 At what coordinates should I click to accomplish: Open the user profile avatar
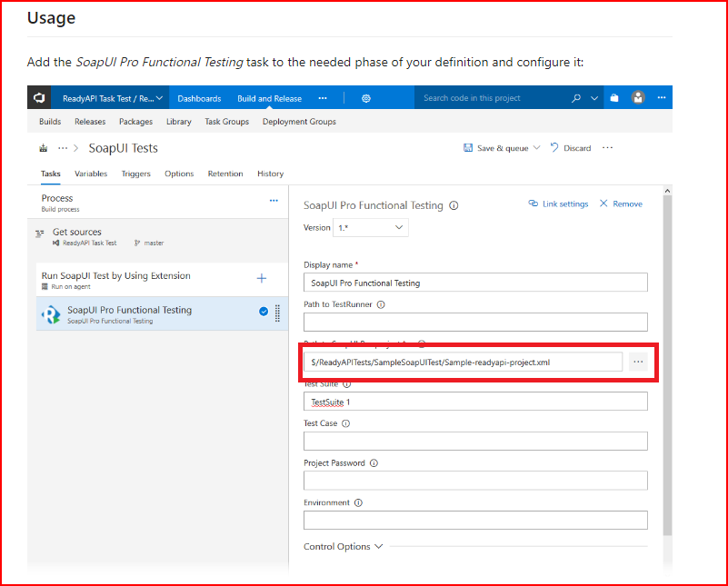(638, 98)
